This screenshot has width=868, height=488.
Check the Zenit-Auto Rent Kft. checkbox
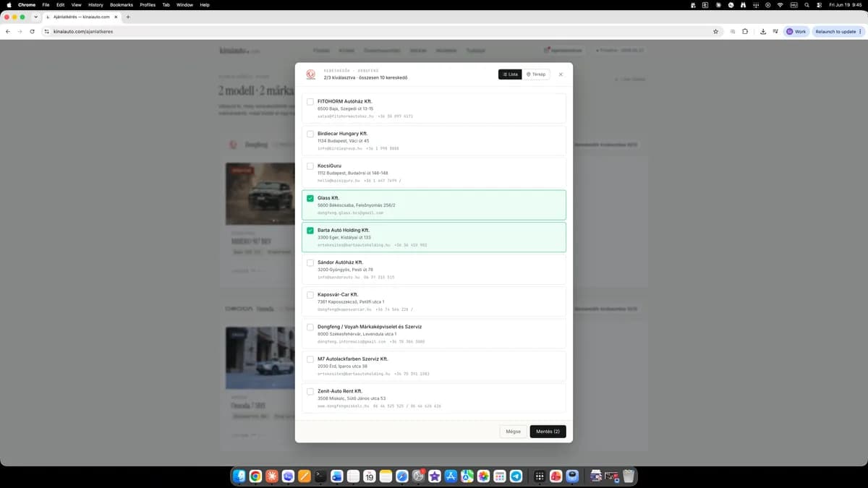[x=310, y=391]
